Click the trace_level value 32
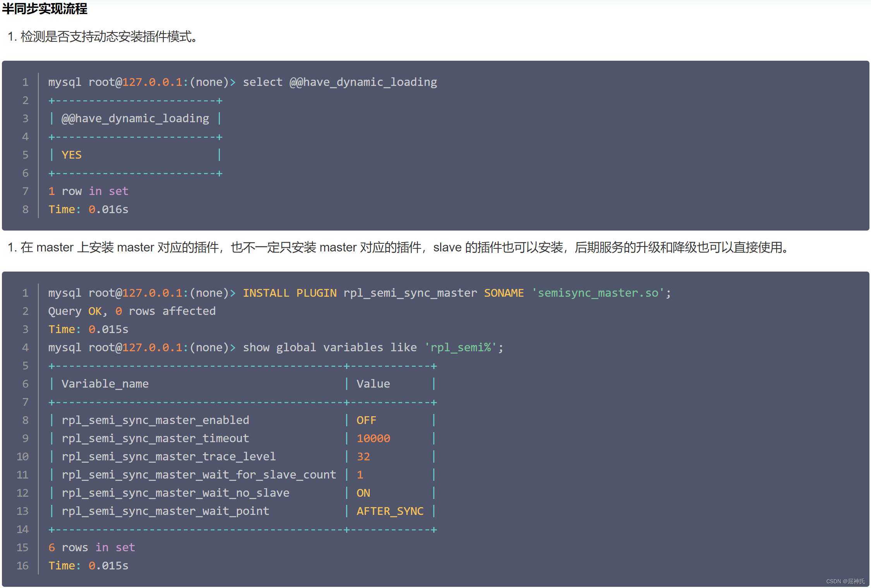871x588 pixels. [363, 456]
